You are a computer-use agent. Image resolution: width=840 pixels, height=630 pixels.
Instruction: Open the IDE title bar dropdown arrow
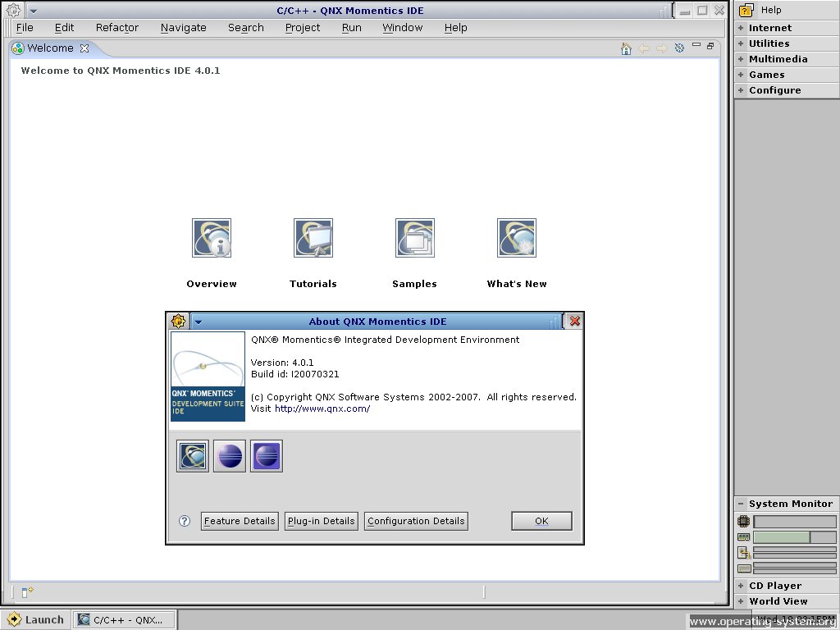pos(33,11)
